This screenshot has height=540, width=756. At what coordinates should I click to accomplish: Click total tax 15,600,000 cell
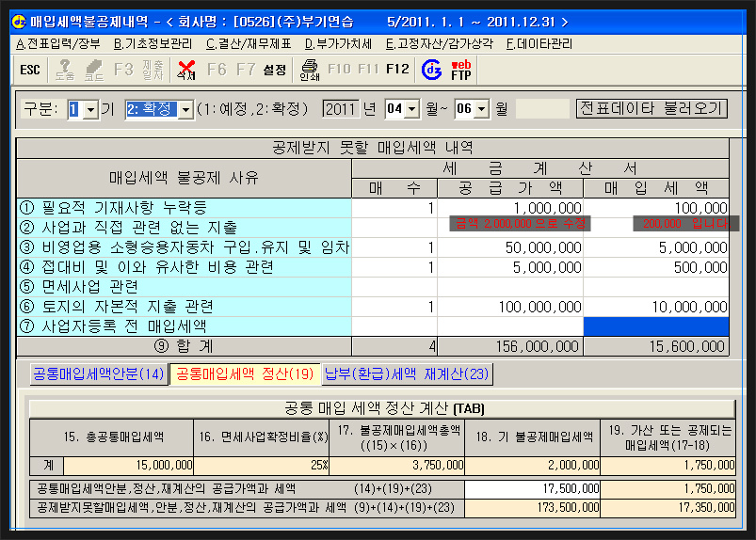click(656, 346)
